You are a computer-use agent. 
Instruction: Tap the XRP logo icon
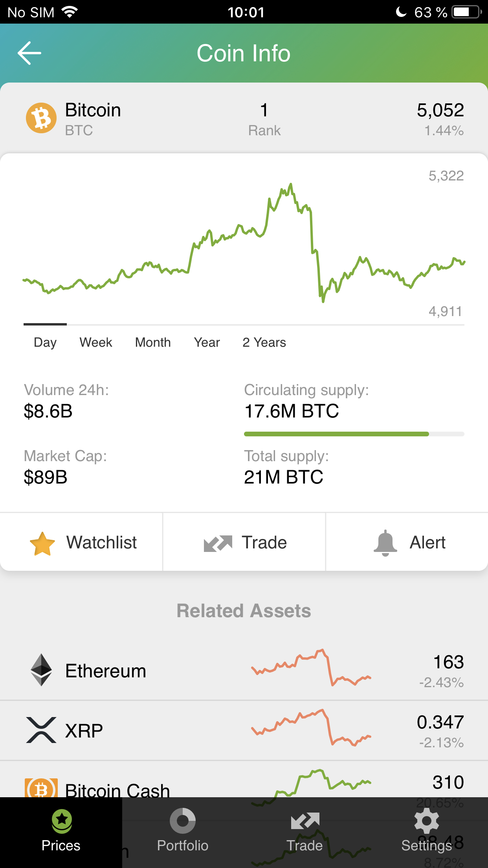(41, 730)
